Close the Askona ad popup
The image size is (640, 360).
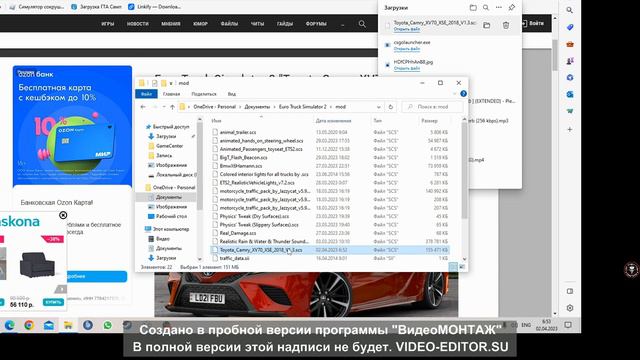click(63, 215)
